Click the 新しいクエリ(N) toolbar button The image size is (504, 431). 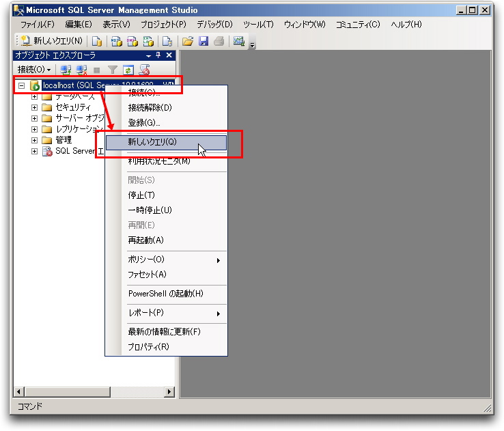click(52, 41)
